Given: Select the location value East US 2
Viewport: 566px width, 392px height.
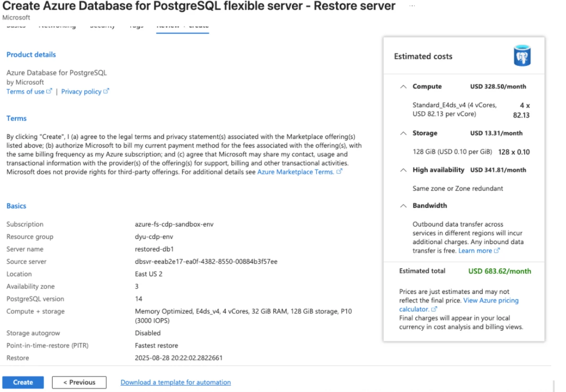Looking at the screenshot, I should point(149,274).
